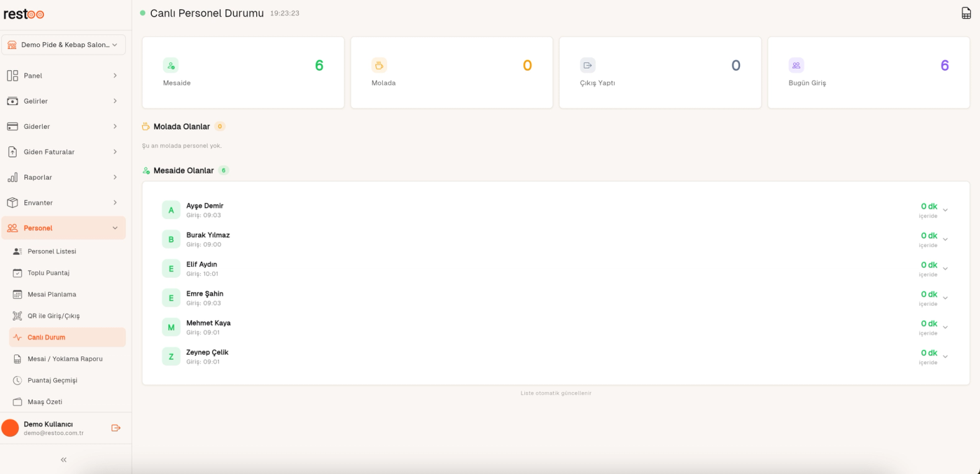980x474 pixels.
Task: Click the demo@restoo.com.tr email text
Action: tap(54, 433)
